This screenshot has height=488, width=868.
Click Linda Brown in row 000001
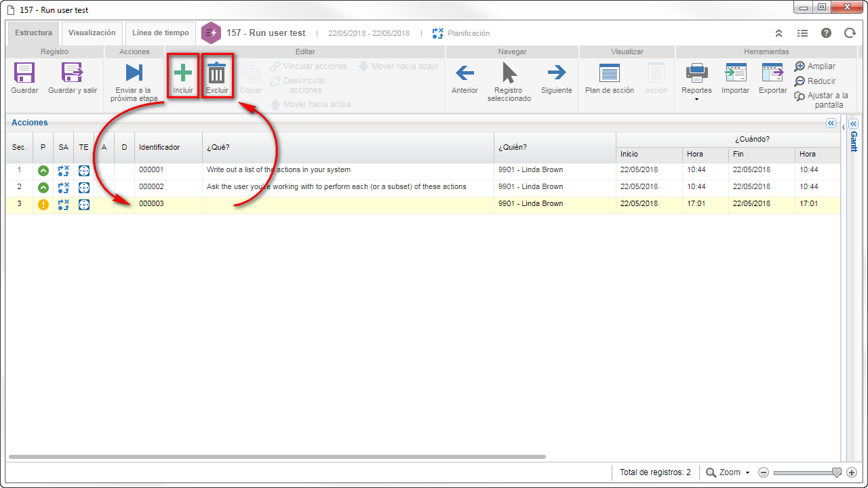pyautogui.click(x=530, y=170)
